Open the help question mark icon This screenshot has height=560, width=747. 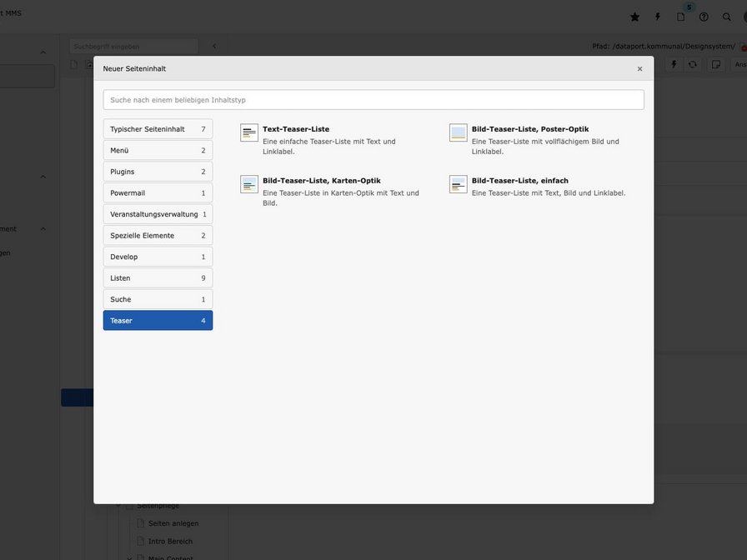704,17
